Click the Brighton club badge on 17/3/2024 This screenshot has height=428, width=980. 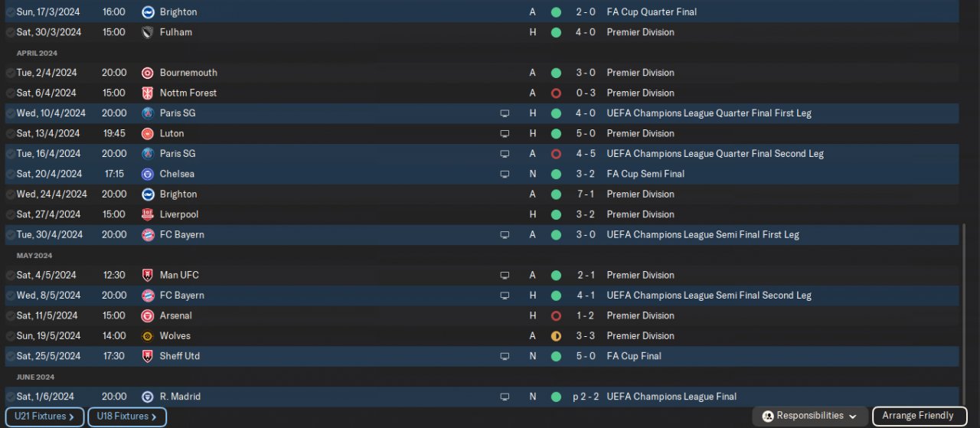[148, 12]
